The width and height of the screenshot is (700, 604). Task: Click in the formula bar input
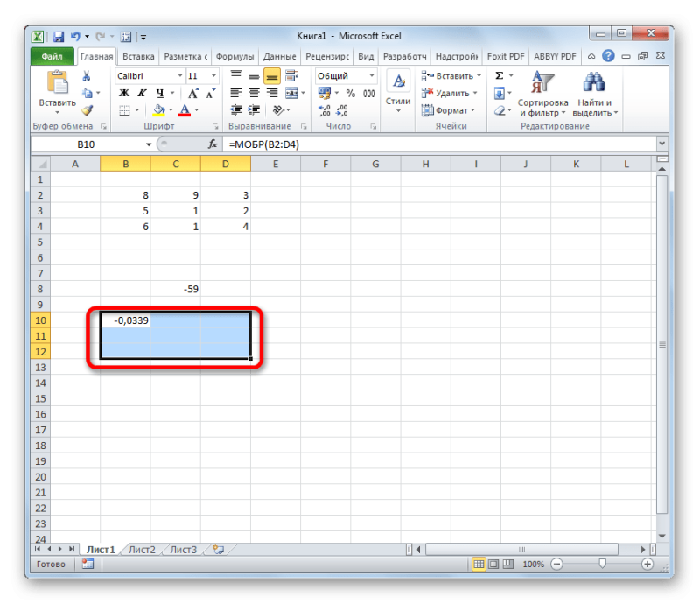point(440,144)
